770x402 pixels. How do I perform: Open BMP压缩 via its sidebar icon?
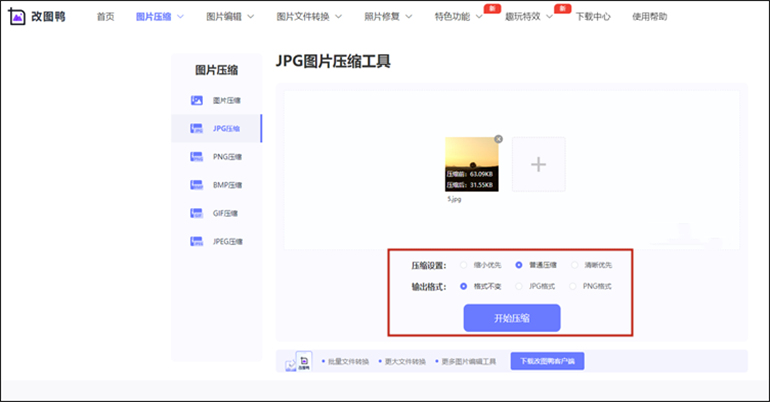pyautogui.click(x=197, y=185)
